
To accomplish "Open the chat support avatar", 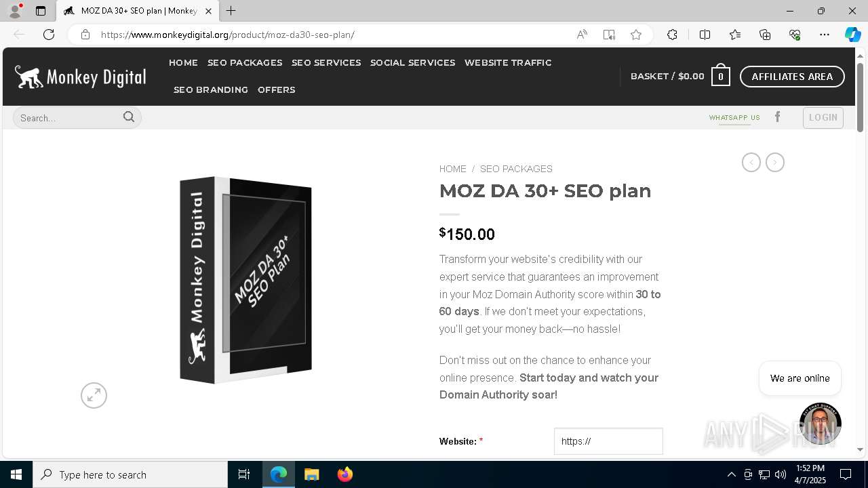I will tap(820, 424).
